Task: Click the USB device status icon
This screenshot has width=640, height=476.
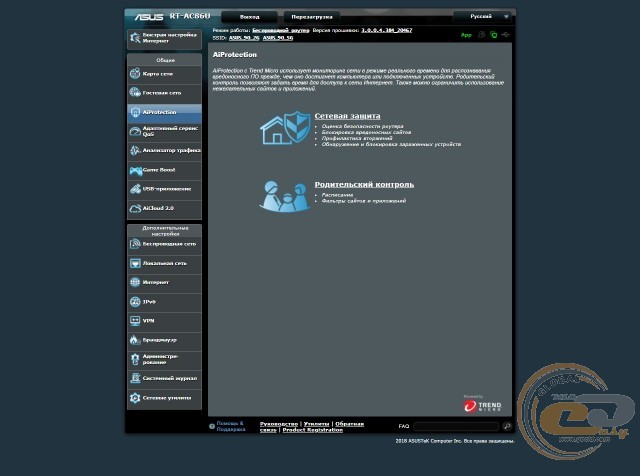Action: click(x=506, y=35)
